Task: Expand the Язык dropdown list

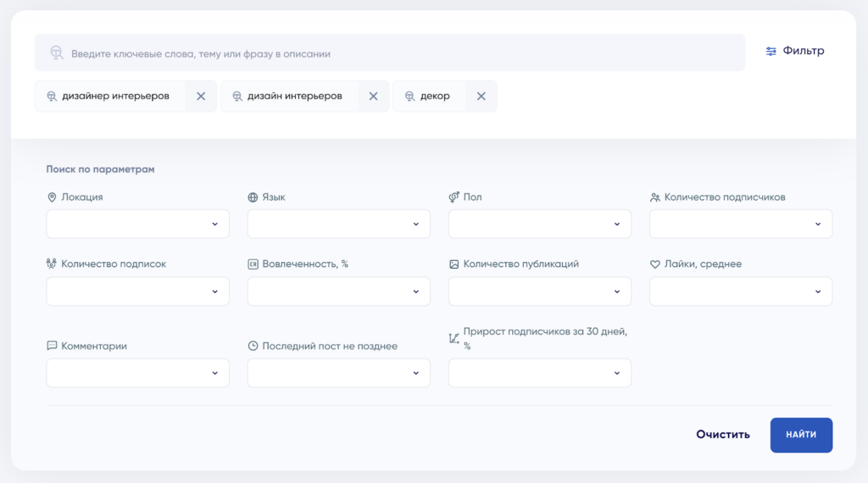Action: (x=339, y=224)
